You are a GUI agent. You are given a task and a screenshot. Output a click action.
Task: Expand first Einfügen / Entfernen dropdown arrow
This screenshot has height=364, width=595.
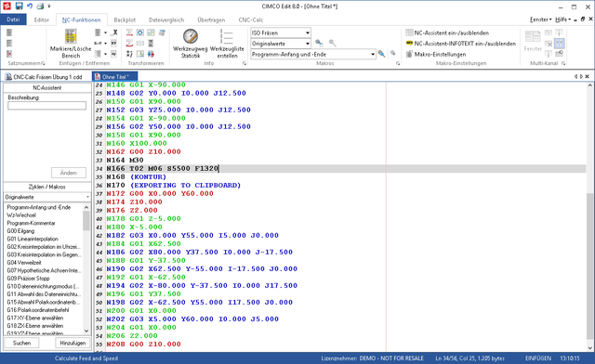[x=105, y=32]
